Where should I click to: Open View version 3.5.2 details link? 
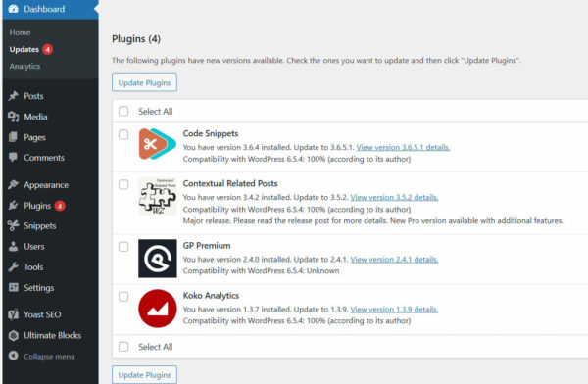pyautogui.click(x=394, y=197)
